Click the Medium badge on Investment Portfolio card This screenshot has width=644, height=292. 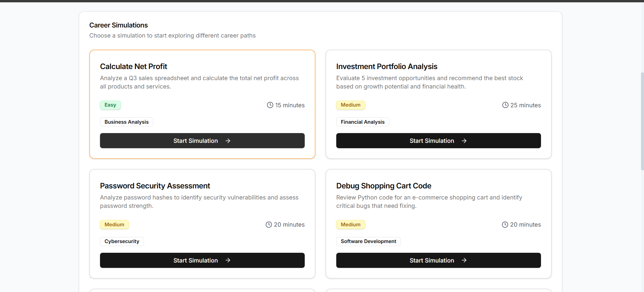(351, 105)
